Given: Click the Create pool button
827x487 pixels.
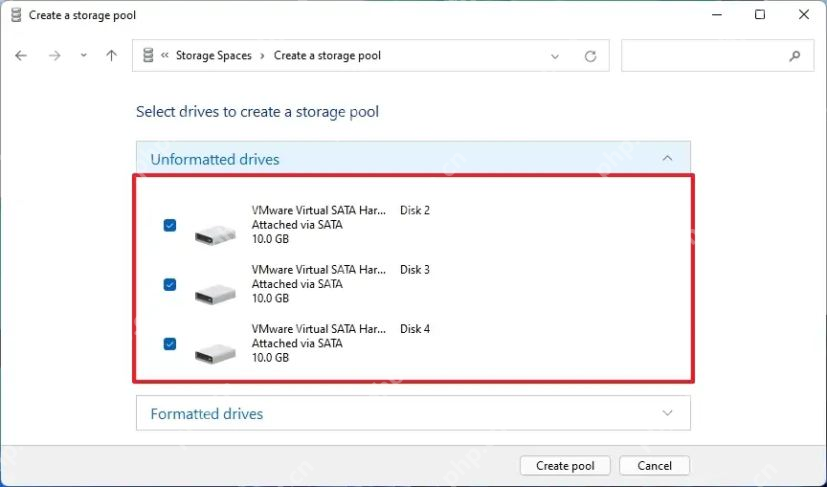Looking at the screenshot, I should (x=565, y=466).
